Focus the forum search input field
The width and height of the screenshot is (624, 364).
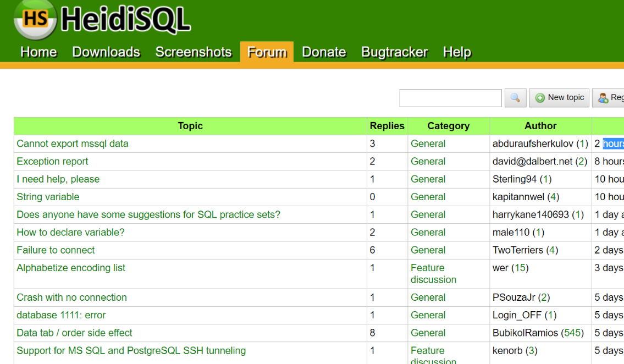tap(450, 98)
